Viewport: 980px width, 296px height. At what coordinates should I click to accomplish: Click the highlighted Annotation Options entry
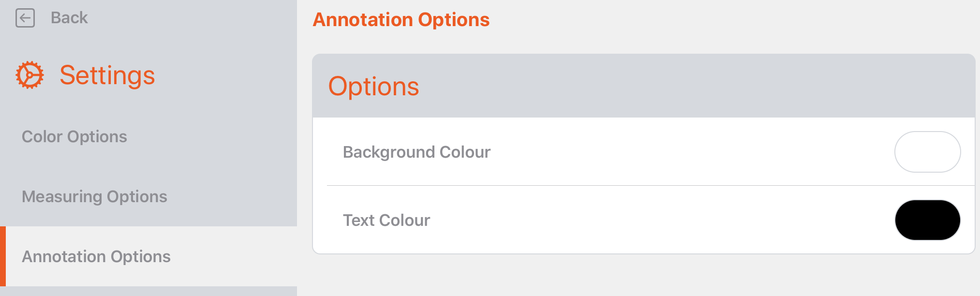coord(96,256)
